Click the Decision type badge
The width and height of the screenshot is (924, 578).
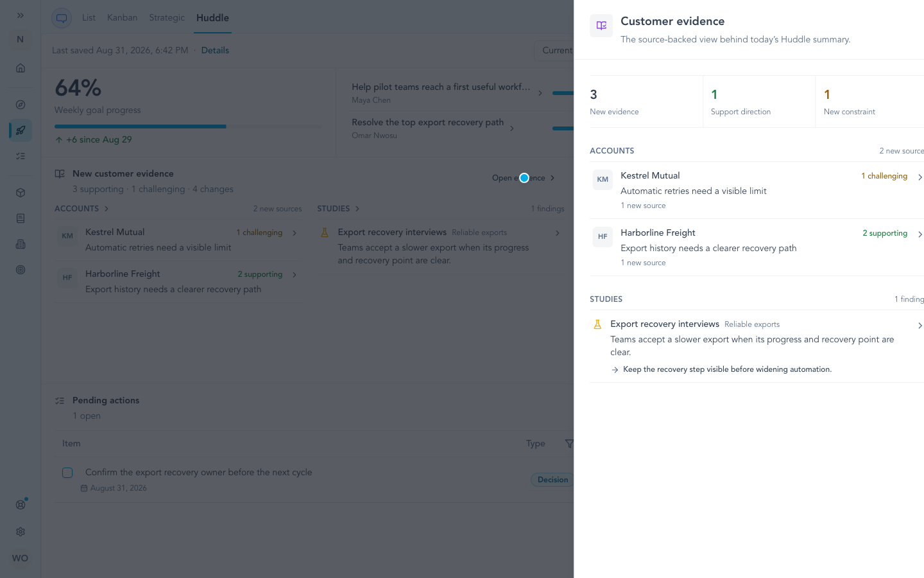coord(552,480)
